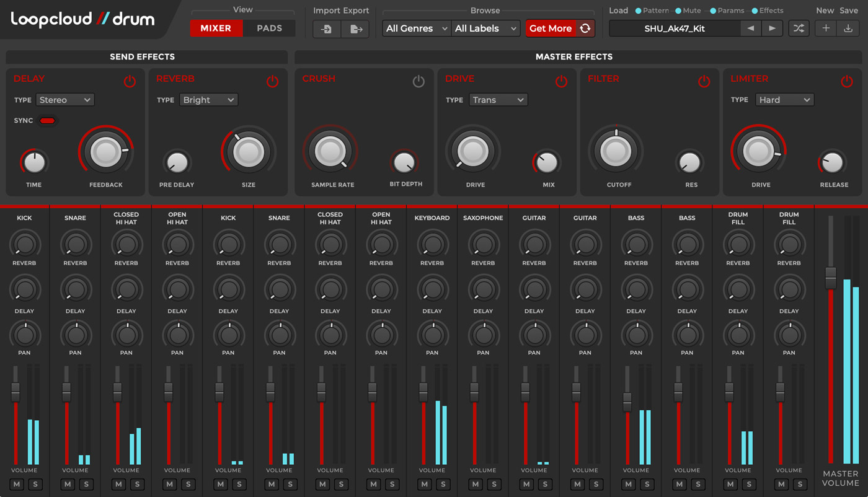The height and width of the screenshot is (497, 868).
Task: Click the Import icon
Action: coord(327,29)
